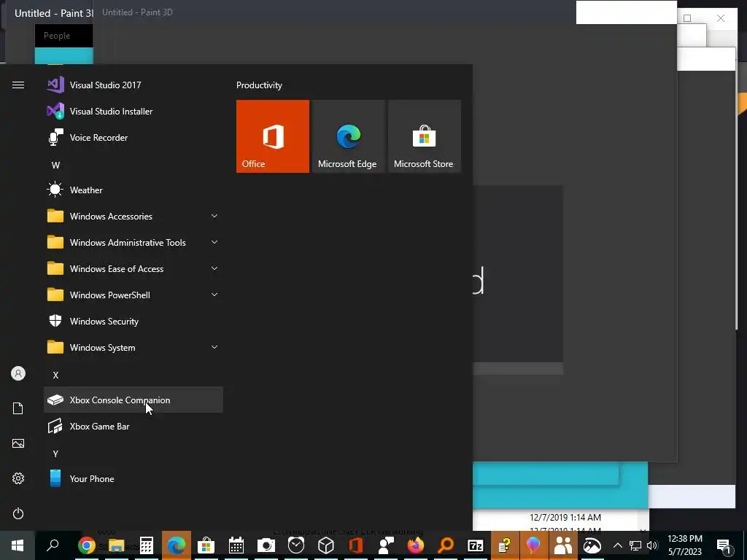Image resolution: width=747 pixels, height=560 pixels.
Task: Expand the Windows Ease of Access folder
Action: [133, 268]
